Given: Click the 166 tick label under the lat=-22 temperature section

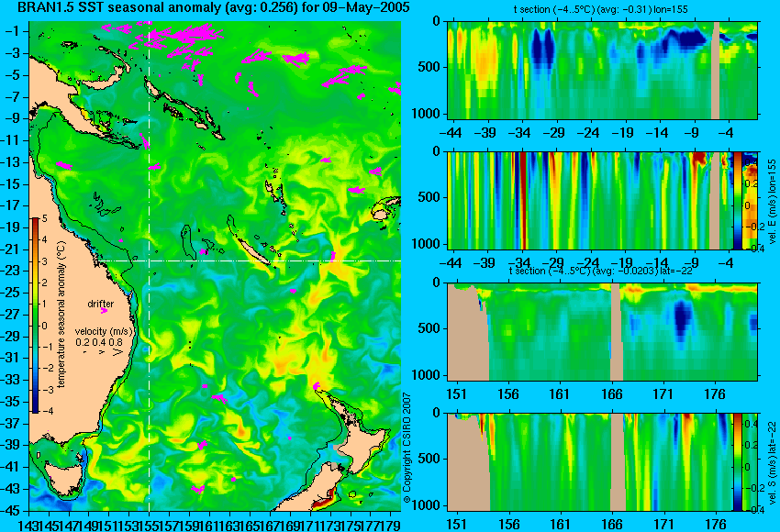Looking at the screenshot, I should pos(611,394).
